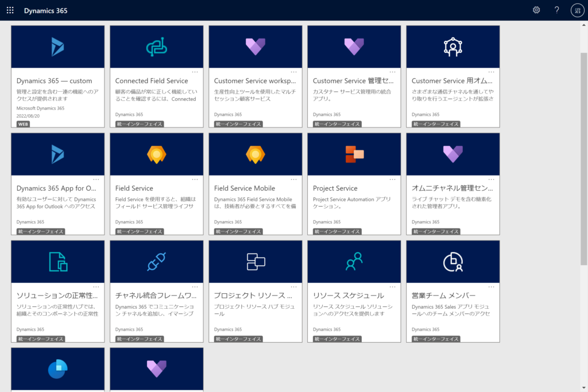
Task: Open more options for チャネル統合フレームワーク
Action: 195,287
